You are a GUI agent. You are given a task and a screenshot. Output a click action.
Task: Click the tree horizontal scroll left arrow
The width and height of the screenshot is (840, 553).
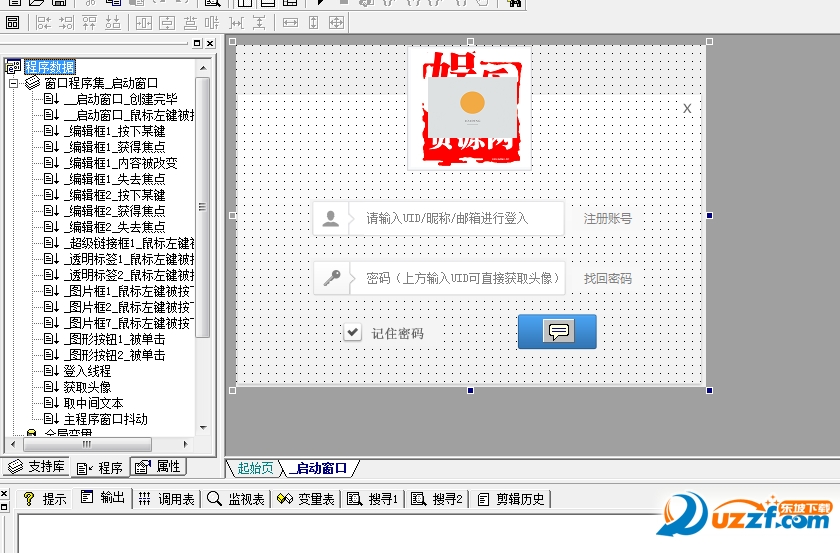(x=13, y=444)
